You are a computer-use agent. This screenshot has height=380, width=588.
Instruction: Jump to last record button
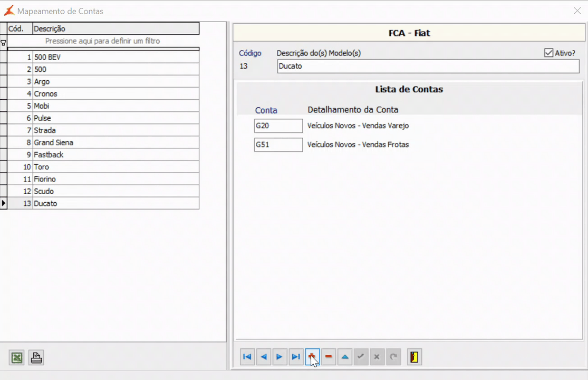coord(296,357)
